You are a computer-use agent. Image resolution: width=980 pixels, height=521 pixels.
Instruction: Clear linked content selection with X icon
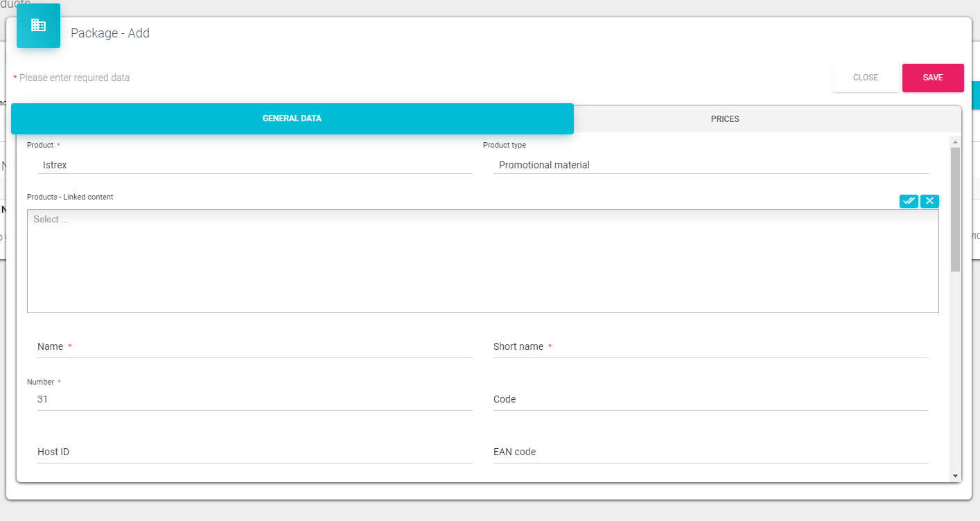click(x=929, y=201)
